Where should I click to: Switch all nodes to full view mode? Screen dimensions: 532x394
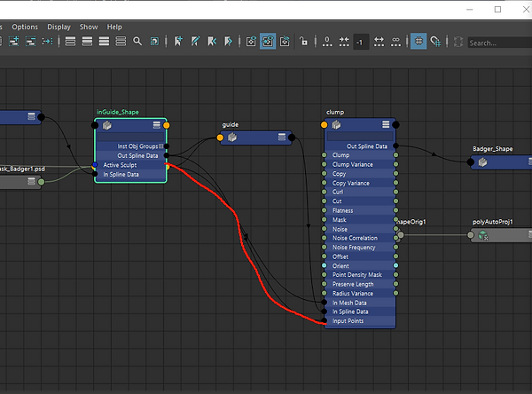click(x=104, y=42)
